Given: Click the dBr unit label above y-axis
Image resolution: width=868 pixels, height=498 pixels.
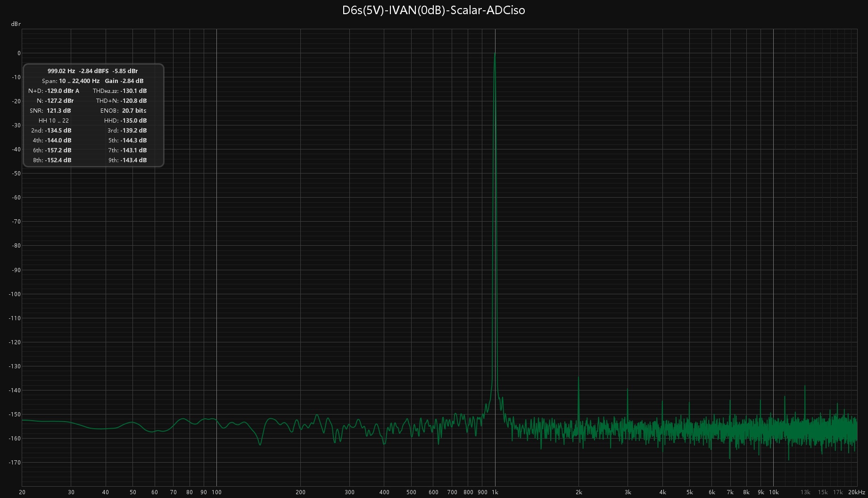Looking at the screenshot, I should [16, 24].
